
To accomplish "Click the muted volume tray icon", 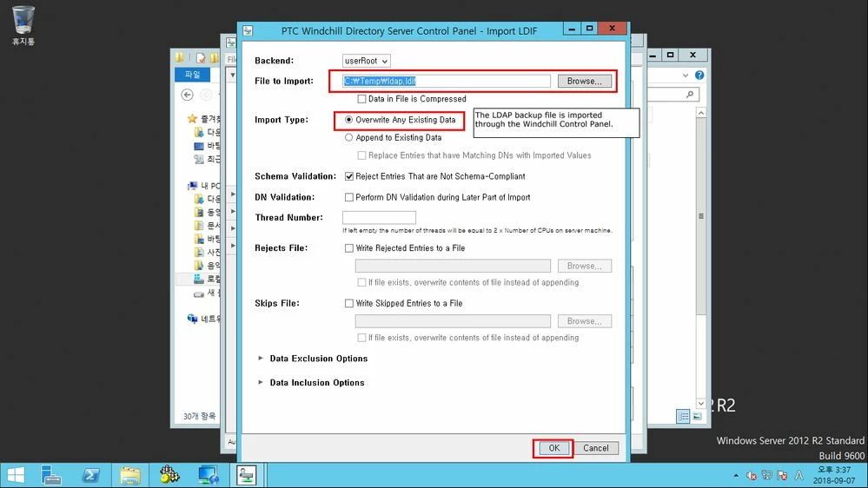I will 752,475.
